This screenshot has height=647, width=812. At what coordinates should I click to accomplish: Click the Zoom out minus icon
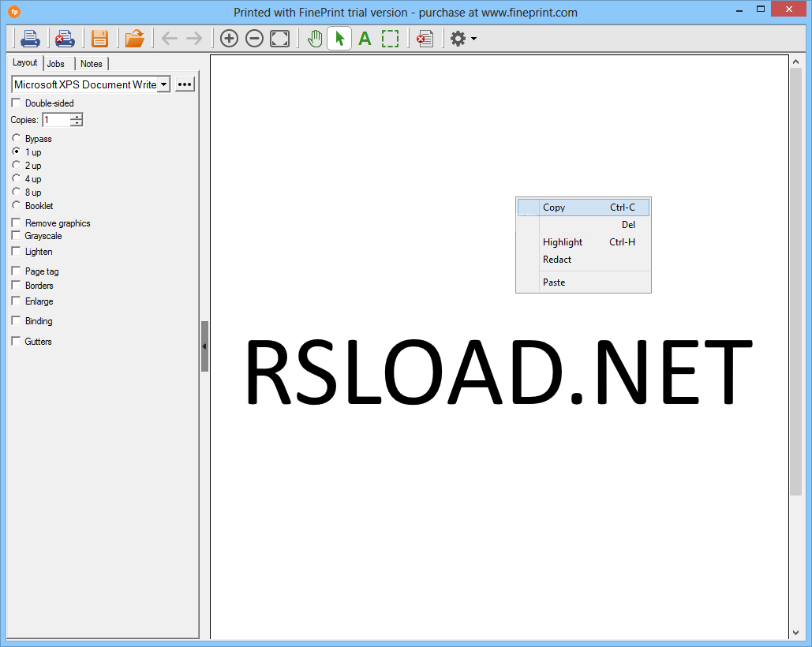pyautogui.click(x=254, y=39)
